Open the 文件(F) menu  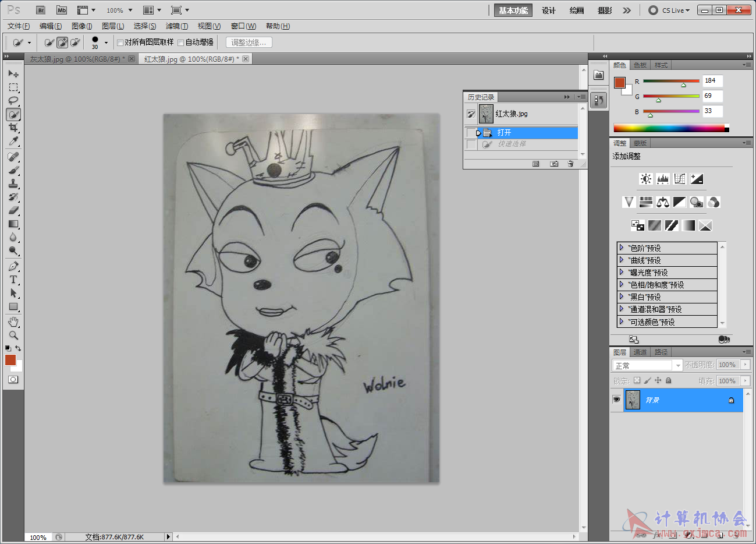point(19,26)
